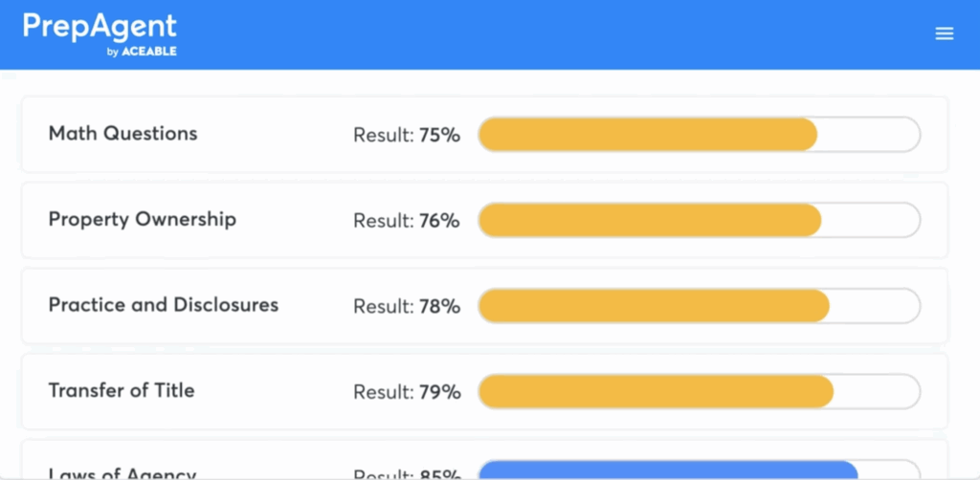
Task: Open the Laws of Agency category
Action: (122, 473)
